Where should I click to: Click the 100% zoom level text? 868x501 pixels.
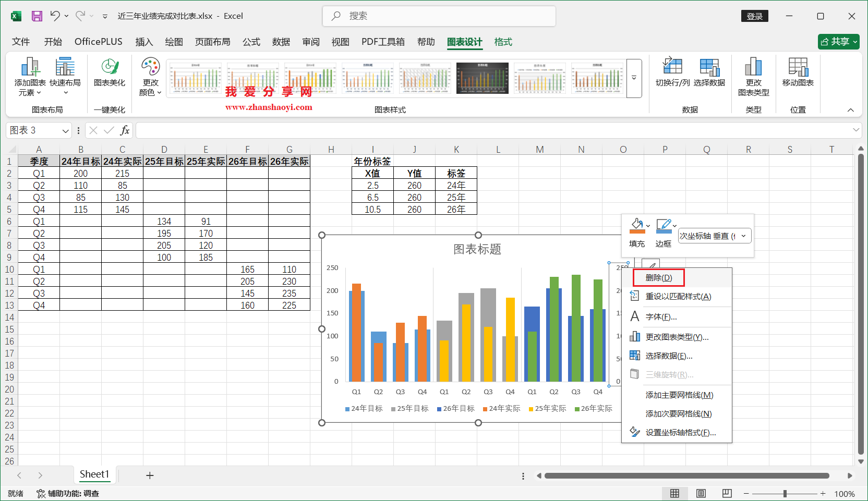845,494
